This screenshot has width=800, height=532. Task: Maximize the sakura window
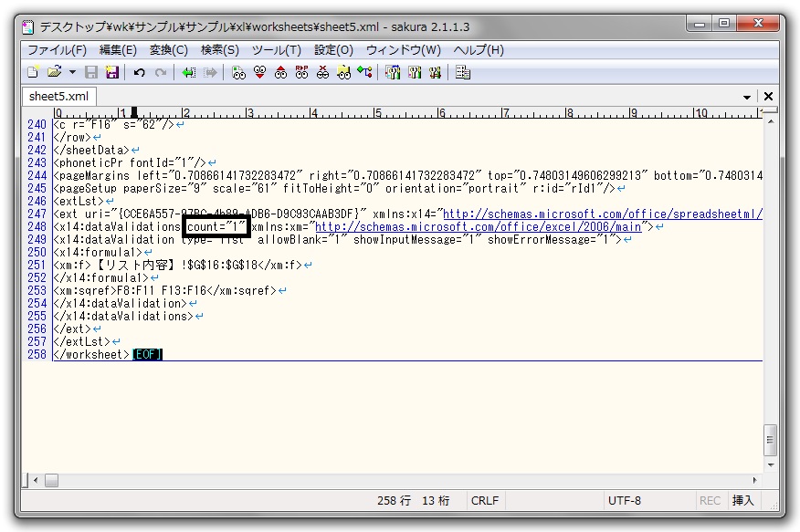pos(724,24)
